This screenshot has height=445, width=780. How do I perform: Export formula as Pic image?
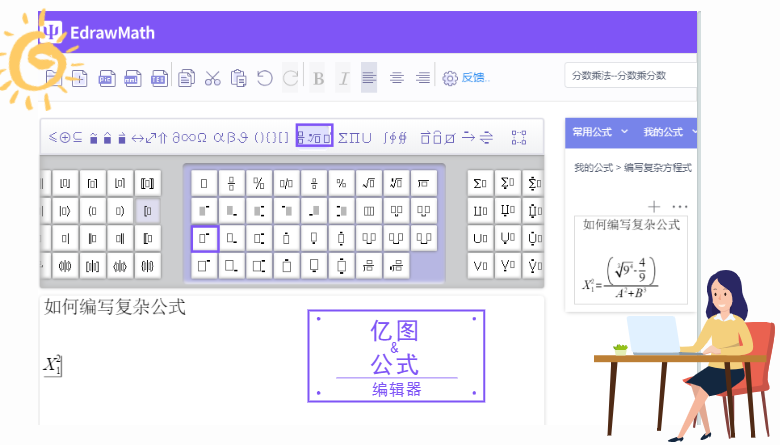[x=106, y=78]
